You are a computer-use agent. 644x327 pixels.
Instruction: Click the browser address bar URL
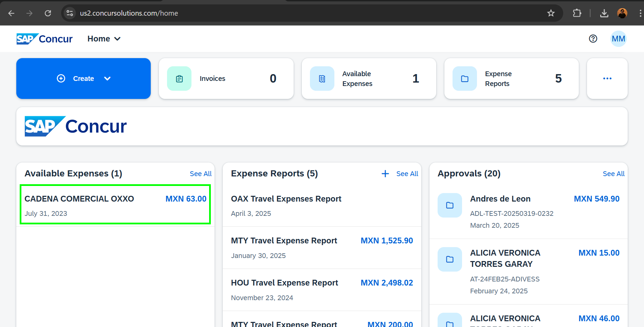pos(129,13)
